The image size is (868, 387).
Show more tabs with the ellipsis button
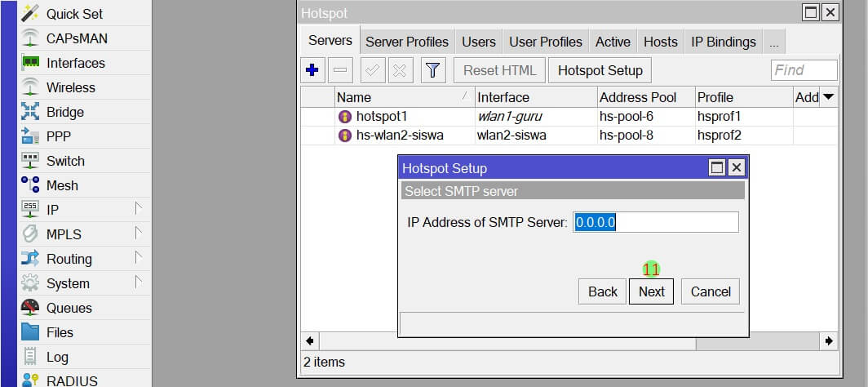tap(773, 42)
